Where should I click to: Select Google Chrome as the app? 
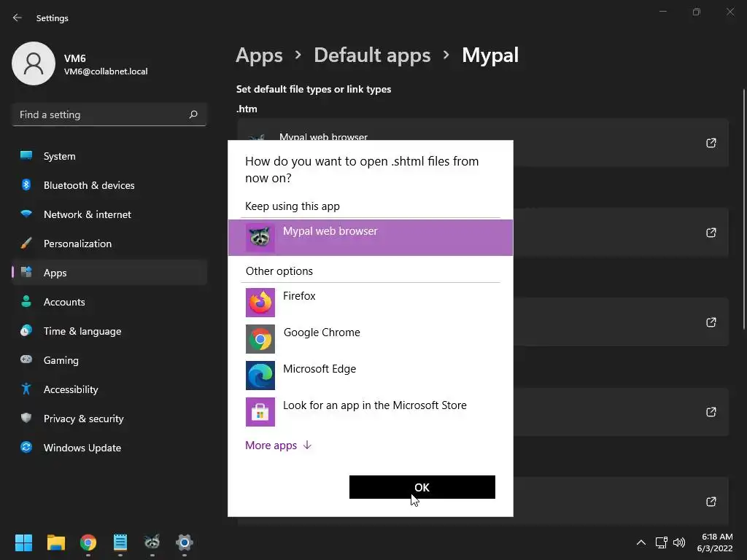[x=370, y=338]
